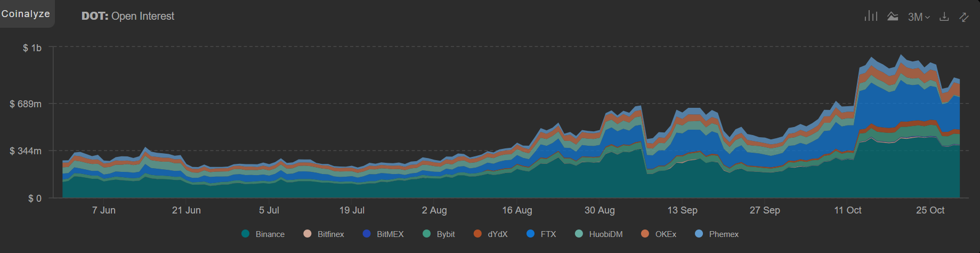Click the 5 Jul date label
The height and width of the screenshot is (253, 980).
click(x=269, y=210)
